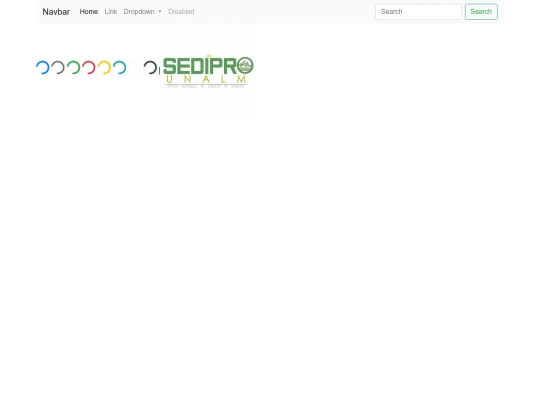Click the red loading spinner
Image resolution: width=540 pixels, height=405 pixels.
click(x=89, y=68)
